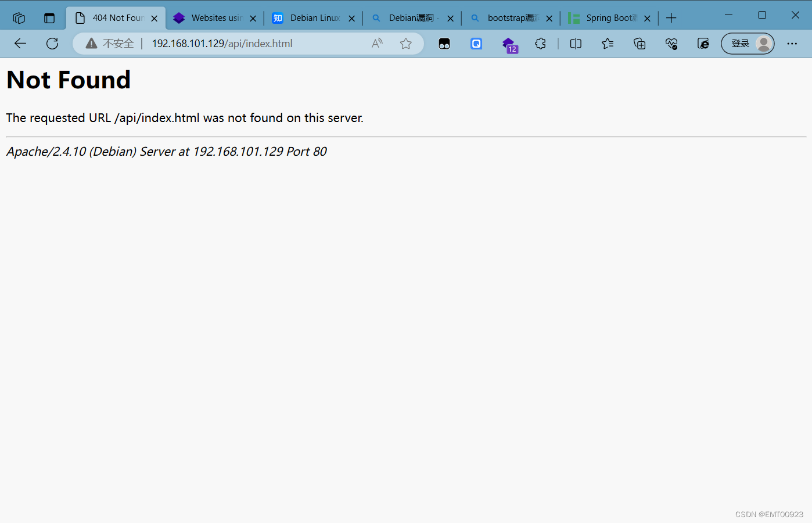Screen dimensions: 812x523
Task: Toggle split screen view
Action: [576, 44]
